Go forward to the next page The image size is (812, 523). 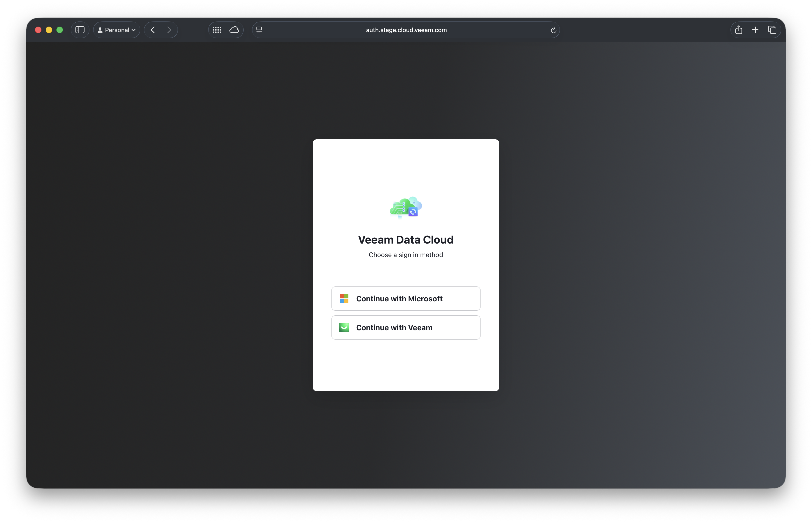tap(169, 30)
